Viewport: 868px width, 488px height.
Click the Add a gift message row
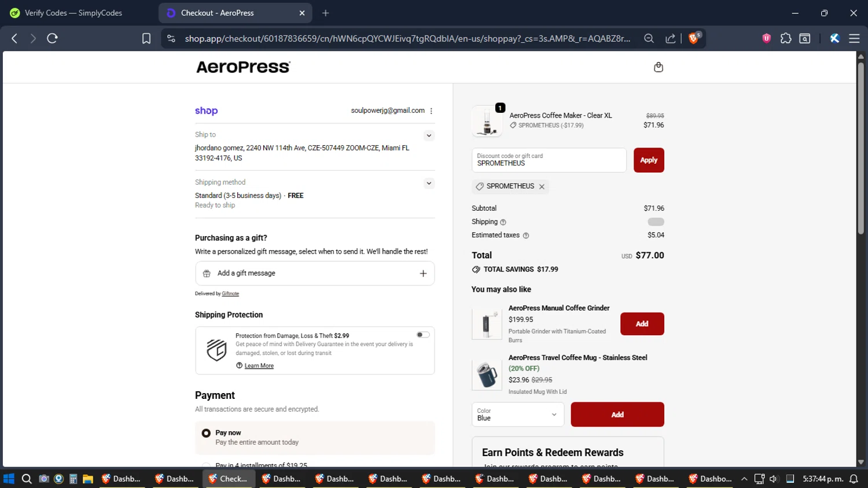pyautogui.click(x=315, y=273)
